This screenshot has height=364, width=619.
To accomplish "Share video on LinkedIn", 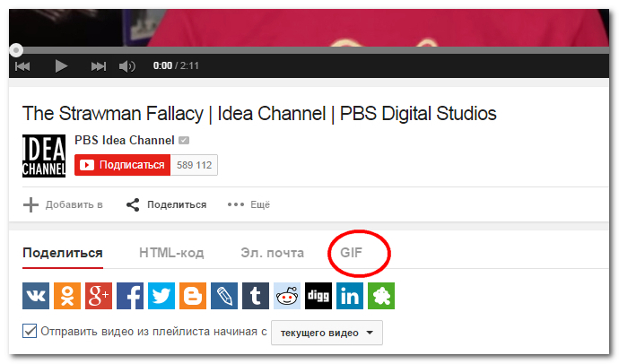I will pos(350,296).
